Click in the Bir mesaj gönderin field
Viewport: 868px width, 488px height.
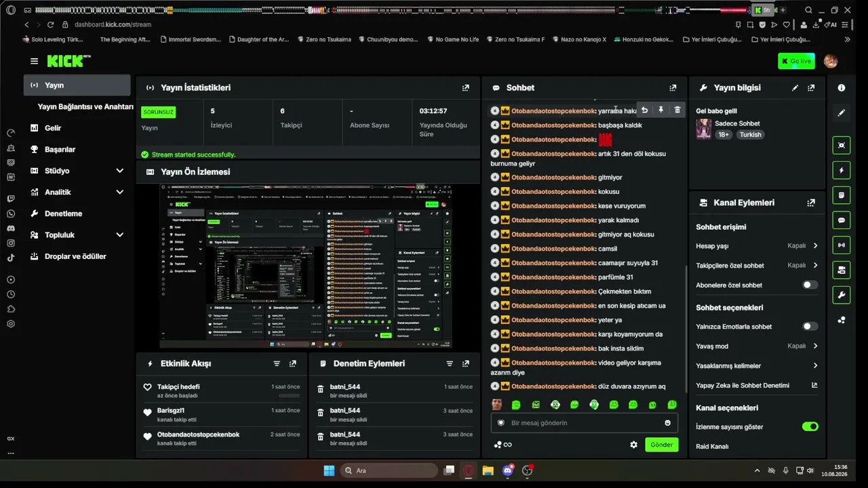[x=585, y=423]
